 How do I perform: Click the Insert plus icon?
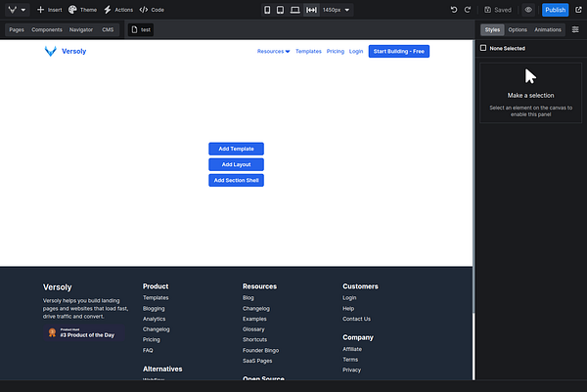click(40, 10)
